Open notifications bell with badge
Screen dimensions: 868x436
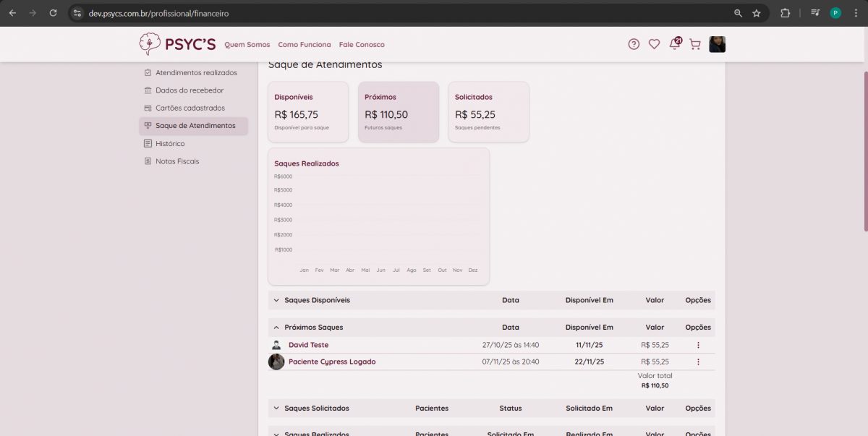coord(674,44)
